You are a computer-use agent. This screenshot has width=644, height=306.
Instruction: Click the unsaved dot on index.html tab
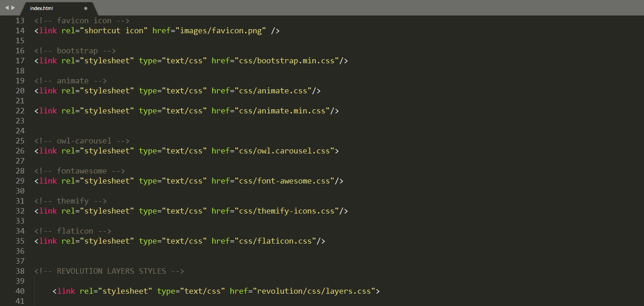pos(86,8)
